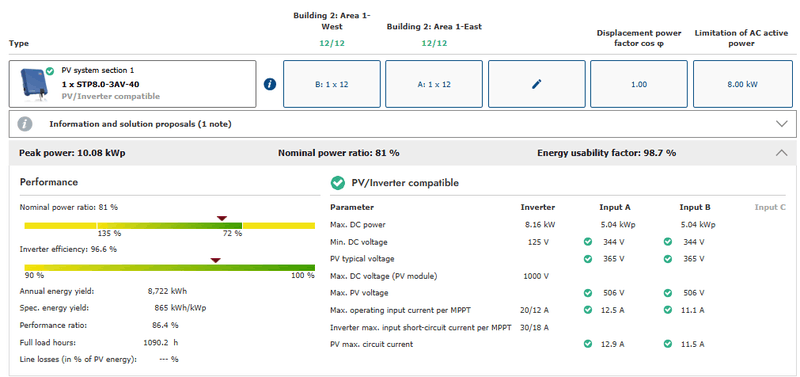Click the check icon next to 12.9 A circuit current
Viewport: 800px width, 377px height.
click(588, 344)
